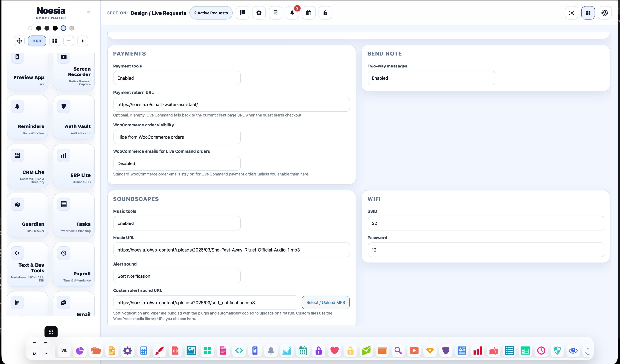
Task: Expand the dock chevron down arrow
Action: click(x=46, y=354)
